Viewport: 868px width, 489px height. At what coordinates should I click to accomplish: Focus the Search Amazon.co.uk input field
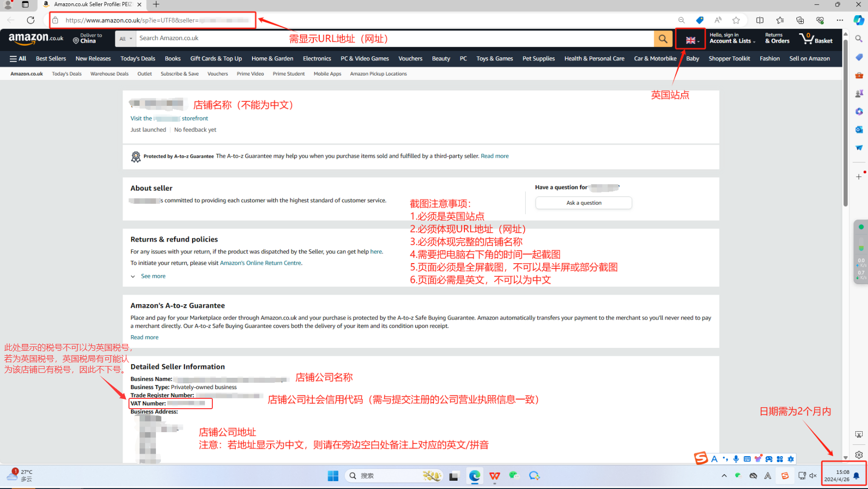pyautogui.click(x=392, y=38)
